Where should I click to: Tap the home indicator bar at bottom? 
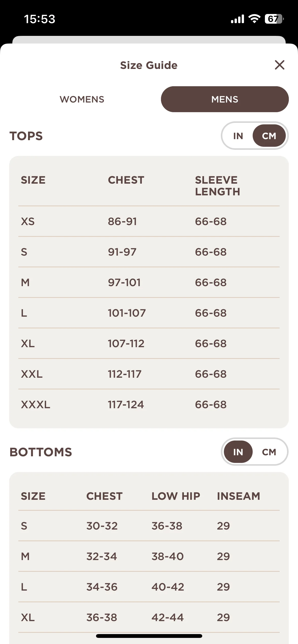click(149, 636)
